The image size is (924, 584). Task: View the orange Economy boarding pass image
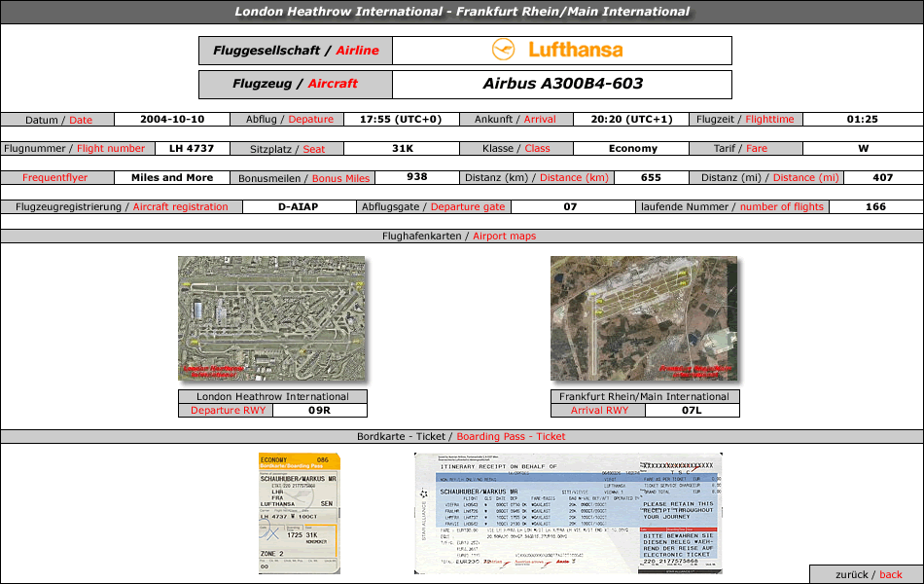pyautogui.click(x=300, y=513)
